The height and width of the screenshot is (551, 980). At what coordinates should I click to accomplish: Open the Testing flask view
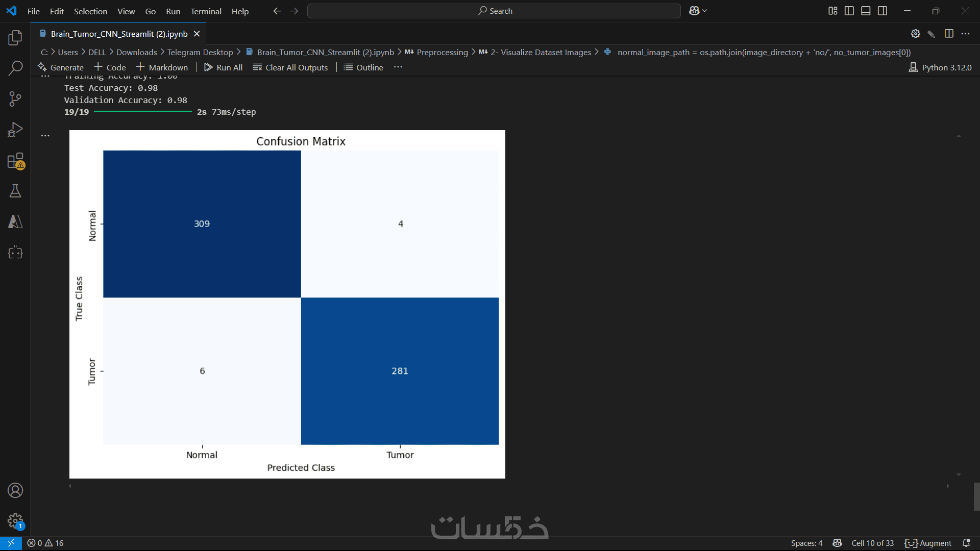tap(15, 191)
